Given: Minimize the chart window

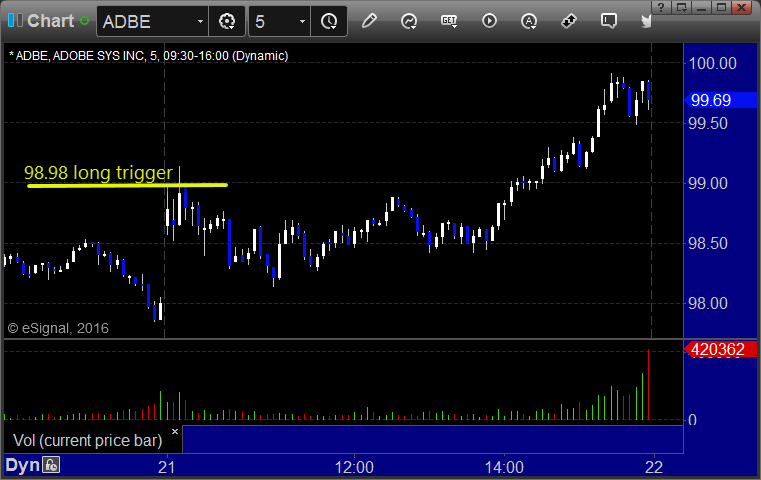Looking at the screenshot, I should [701, 7].
